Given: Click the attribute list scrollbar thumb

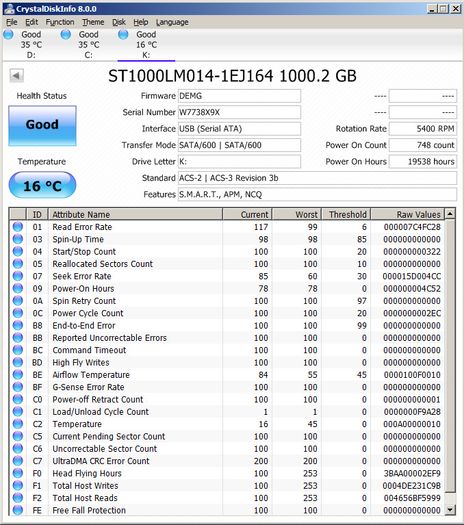Looking at the screenshot, I should (x=450, y=356).
